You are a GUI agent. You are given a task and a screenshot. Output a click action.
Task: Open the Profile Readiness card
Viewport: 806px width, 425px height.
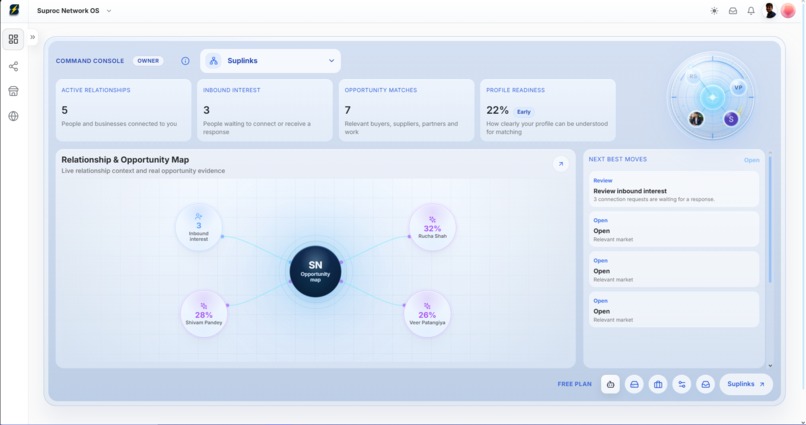pyautogui.click(x=548, y=110)
